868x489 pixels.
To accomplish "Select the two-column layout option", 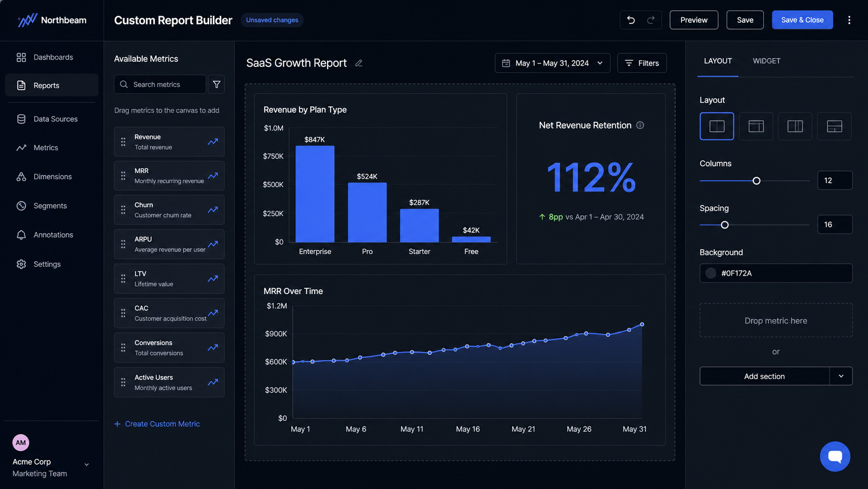I will [x=717, y=126].
